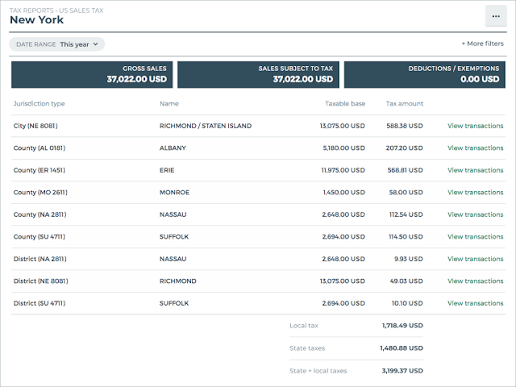Click the ALBANY name cell
Screen dimensions: 516x387
[x=173, y=148]
